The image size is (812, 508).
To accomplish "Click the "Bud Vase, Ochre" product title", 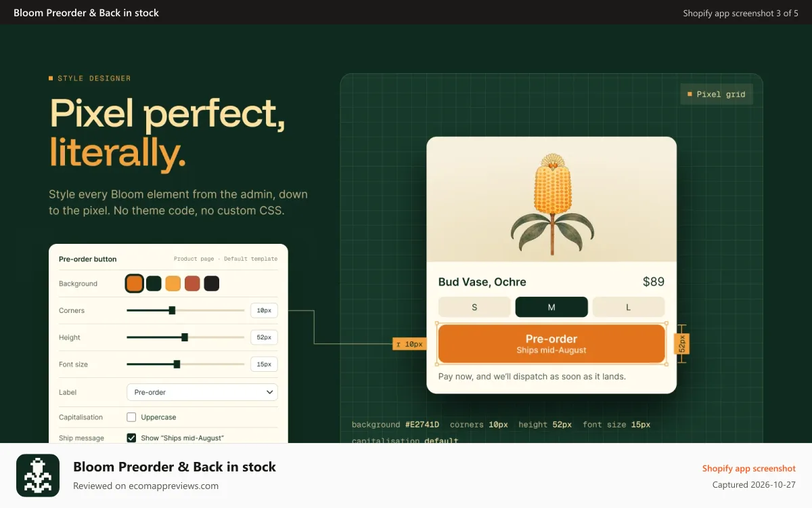I will click(x=482, y=282).
